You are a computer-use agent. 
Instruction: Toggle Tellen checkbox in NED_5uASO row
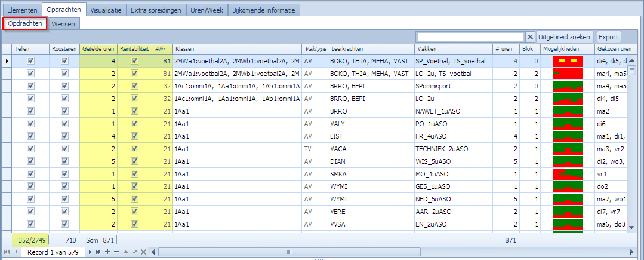click(x=31, y=199)
